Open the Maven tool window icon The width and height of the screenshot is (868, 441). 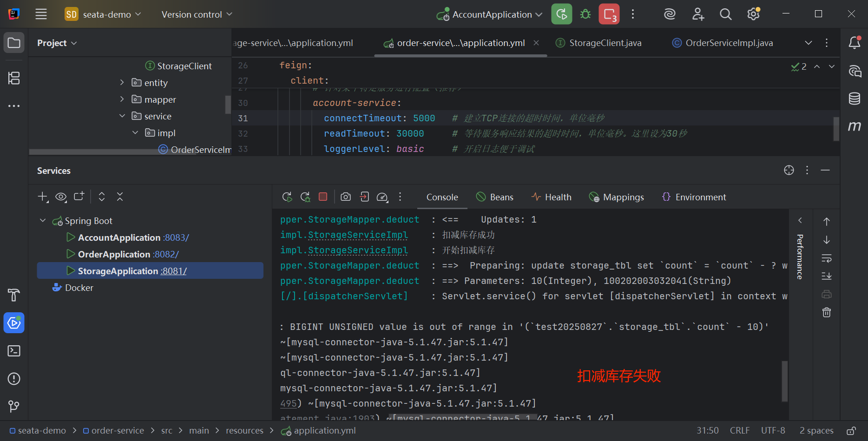pyautogui.click(x=855, y=126)
